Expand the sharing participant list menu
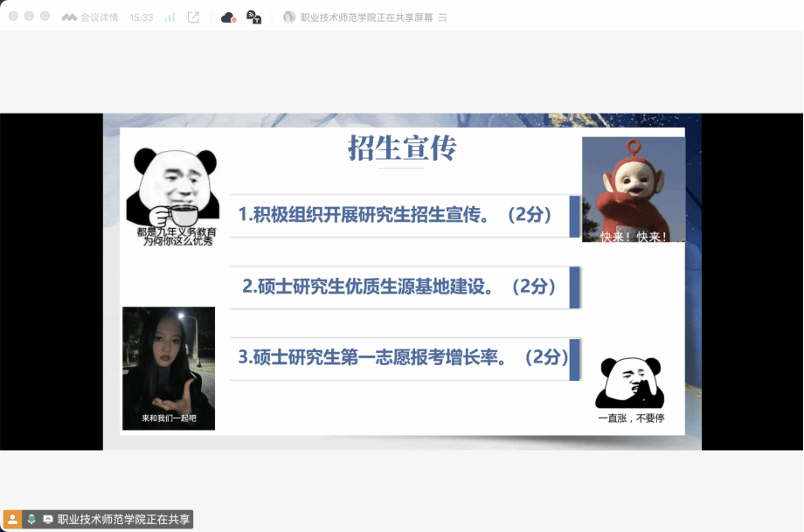Viewport: 804px width, 532px height. click(442, 17)
